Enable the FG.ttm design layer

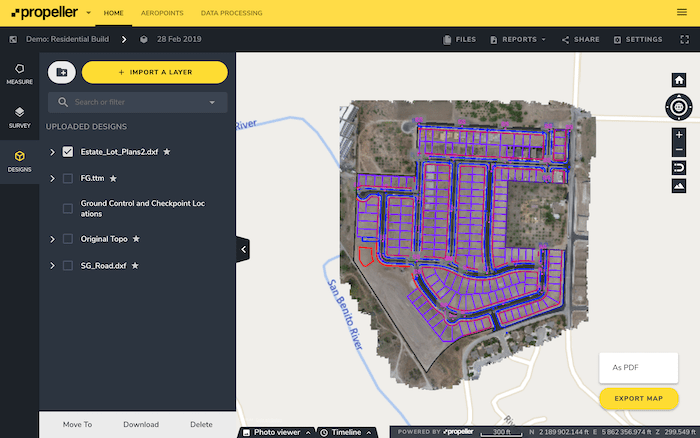[68, 178]
